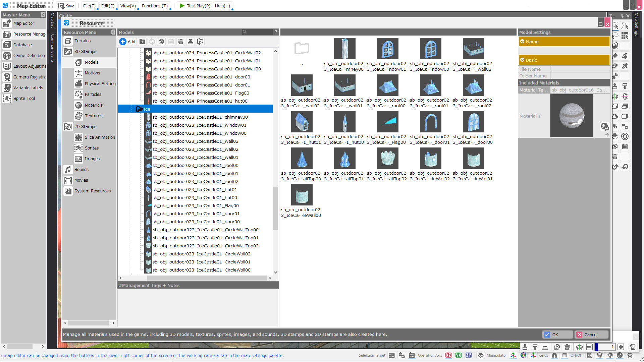This screenshot has width=644, height=362.
Task: Start Test Play from the toolbar
Action: pos(195,6)
